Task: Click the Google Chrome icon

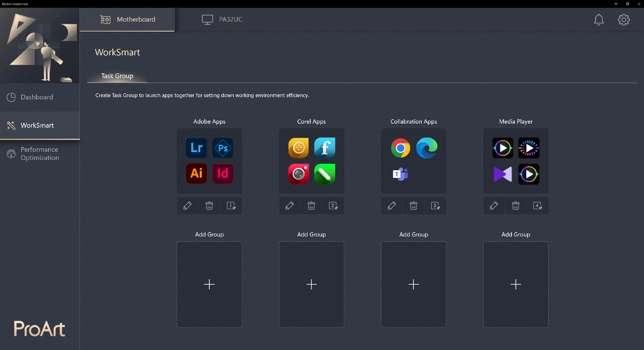Action: (400, 148)
